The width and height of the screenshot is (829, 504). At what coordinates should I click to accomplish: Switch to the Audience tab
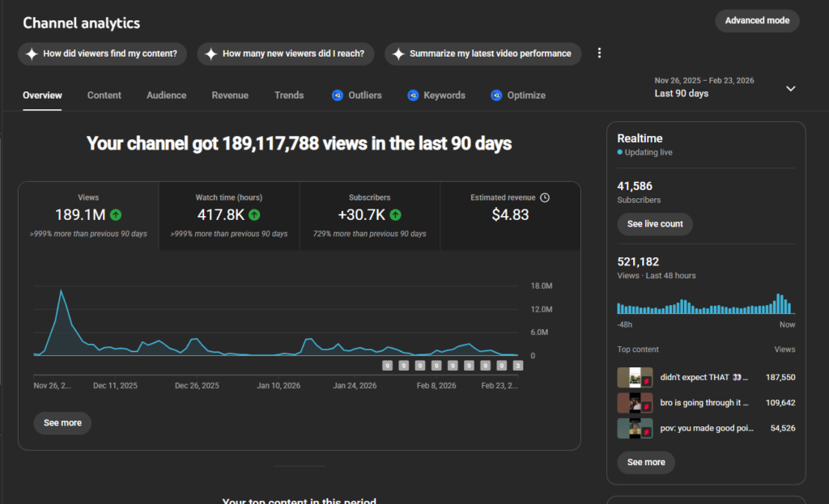(x=166, y=95)
